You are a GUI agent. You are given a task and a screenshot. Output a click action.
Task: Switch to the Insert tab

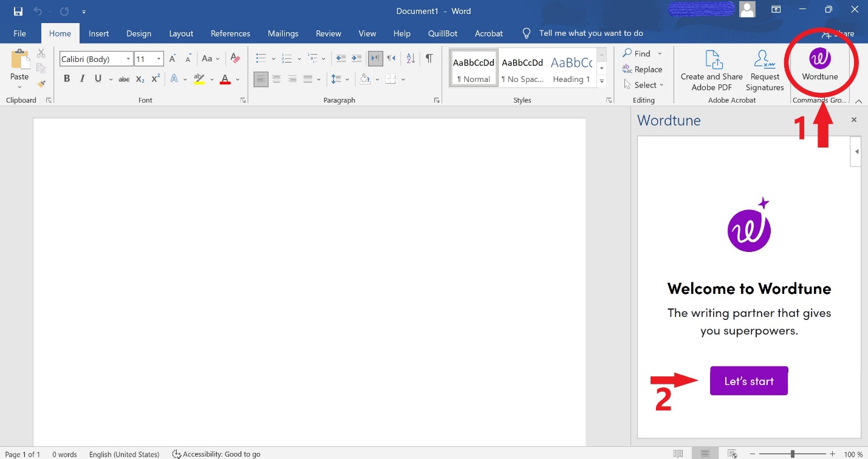(x=98, y=33)
